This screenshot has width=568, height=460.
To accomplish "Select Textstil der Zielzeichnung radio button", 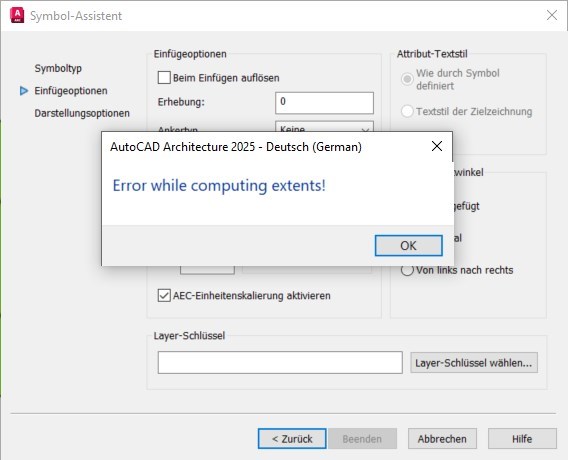I will pyautogui.click(x=407, y=111).
